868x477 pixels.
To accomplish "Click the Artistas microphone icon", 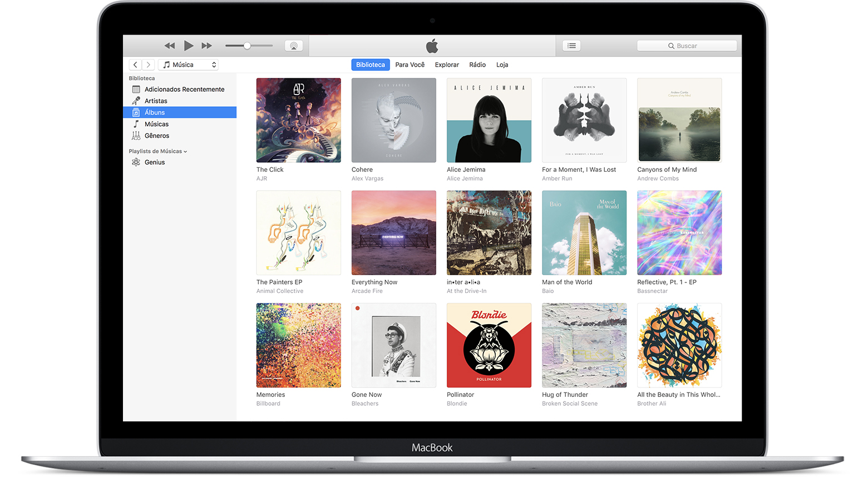I will pos(136,101).
